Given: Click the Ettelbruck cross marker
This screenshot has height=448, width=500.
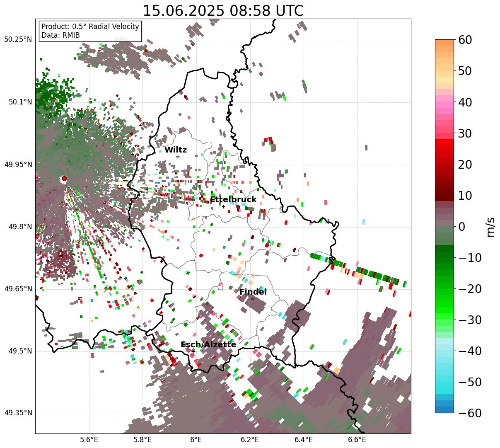Looking at the screenshot, I should coord(223,206).
